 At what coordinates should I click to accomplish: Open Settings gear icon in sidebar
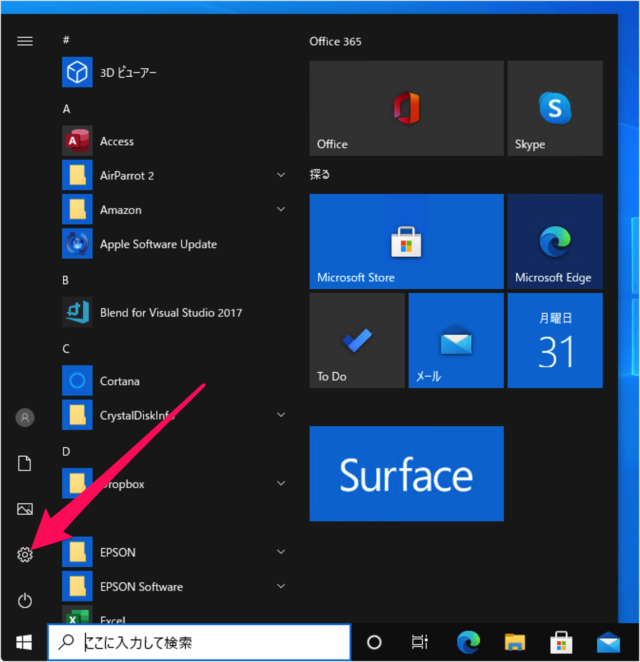point(25,554)
